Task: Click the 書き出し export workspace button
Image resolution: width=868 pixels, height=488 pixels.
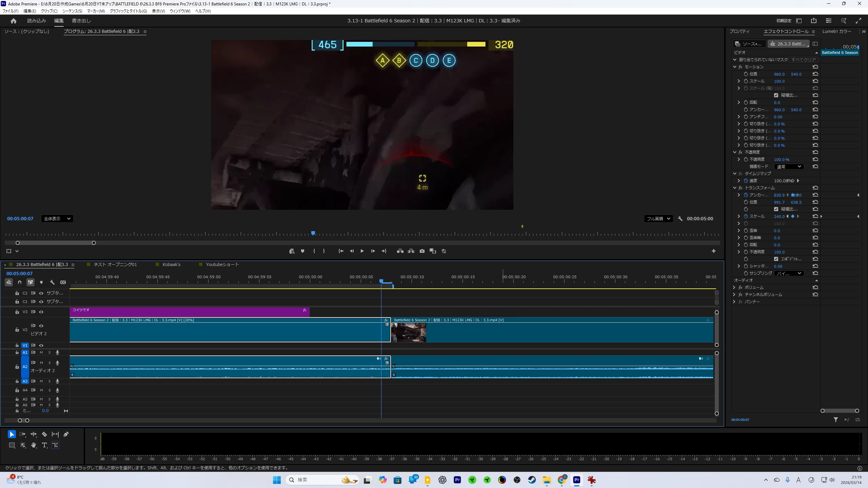Action: pyautogui.click(x=81, y=21)
